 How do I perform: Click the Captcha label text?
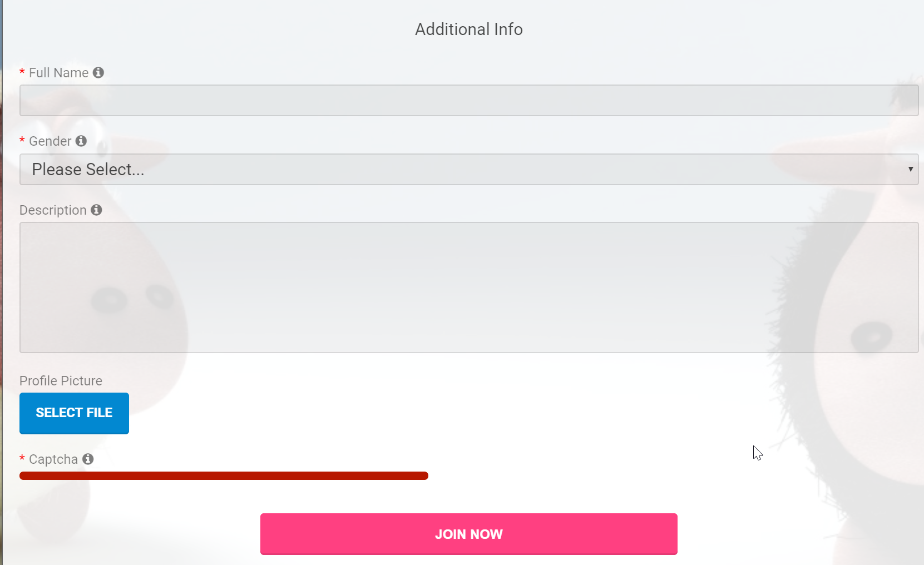pos(53,459)
